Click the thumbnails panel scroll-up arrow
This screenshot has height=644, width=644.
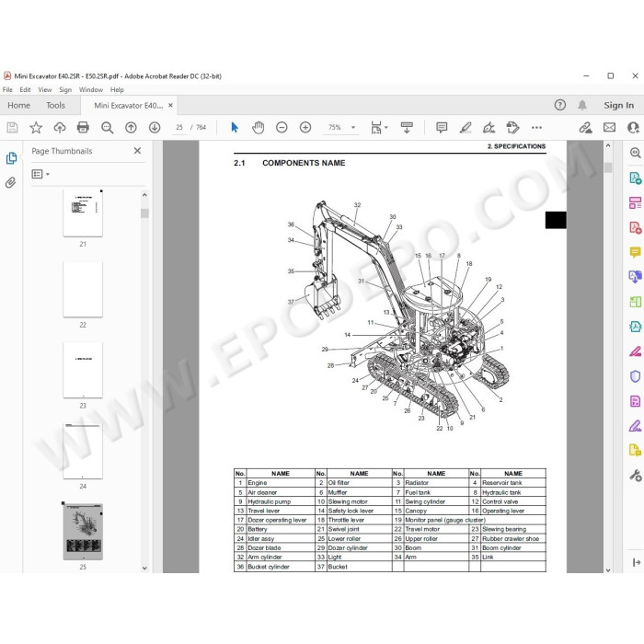click(144, 195)
